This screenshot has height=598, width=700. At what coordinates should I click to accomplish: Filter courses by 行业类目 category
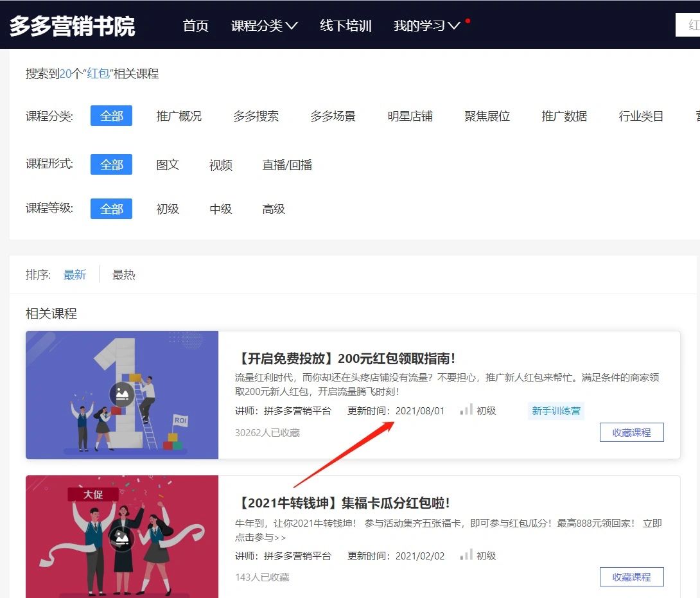click(x=641, y=116)
